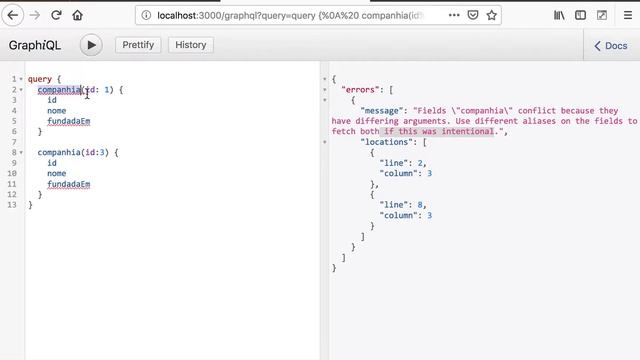Click the id field on line 9
Screen dimensions: 640x360
(52, 163)
